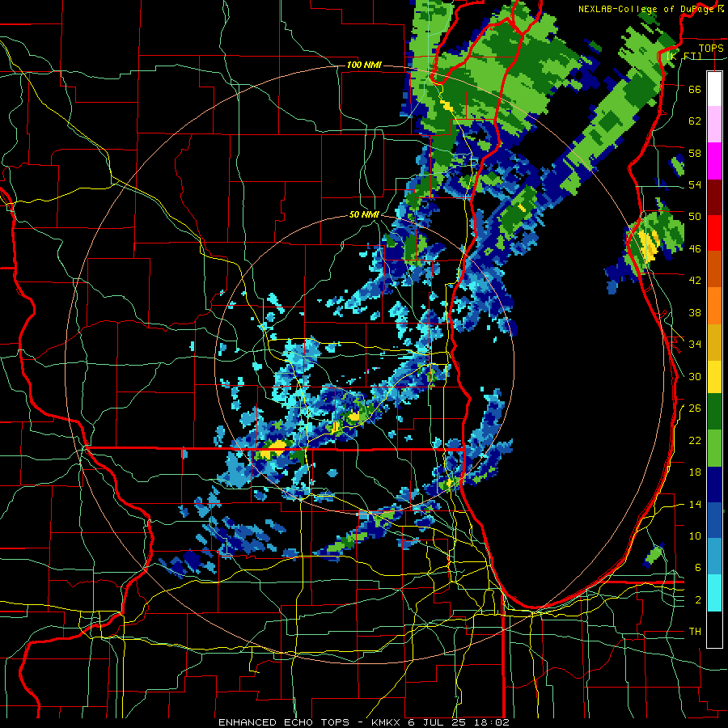Click the 66 value on the legend
The image size is (728, 728).
(x=695, y=90)
